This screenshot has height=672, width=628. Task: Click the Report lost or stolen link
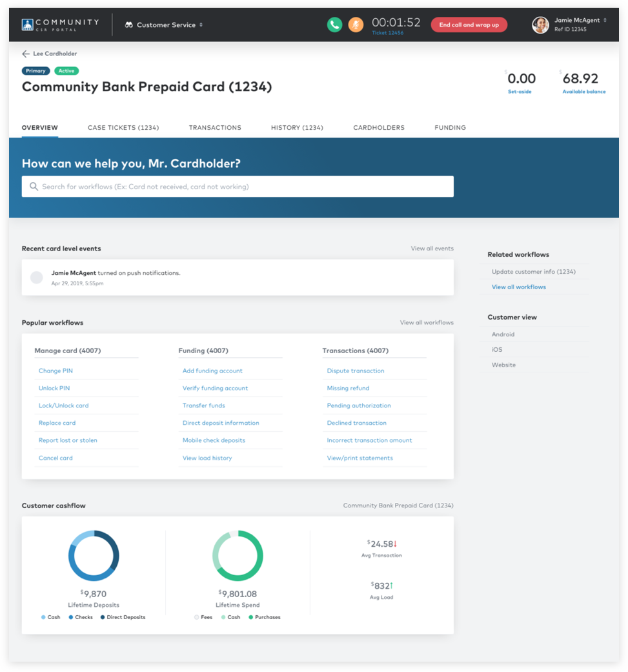click(68, 441)
